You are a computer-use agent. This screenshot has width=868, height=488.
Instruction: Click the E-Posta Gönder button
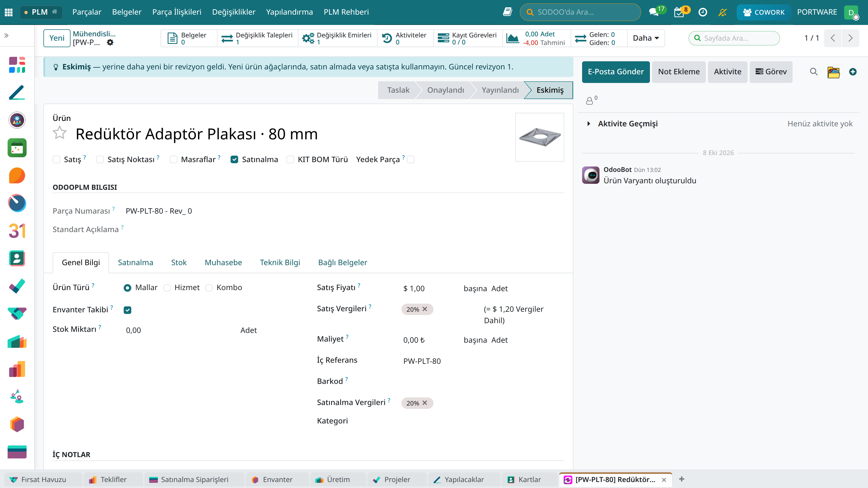click(x=616, y=72)
